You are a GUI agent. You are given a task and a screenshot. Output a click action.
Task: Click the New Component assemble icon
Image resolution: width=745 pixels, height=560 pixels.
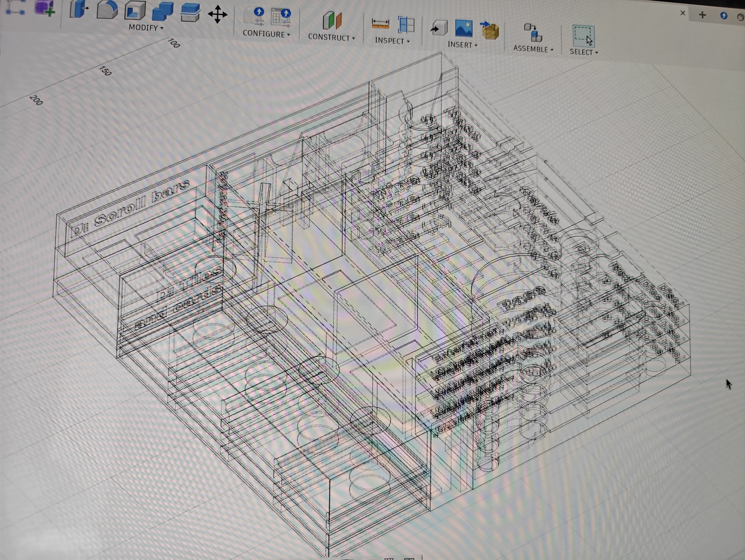pos(533,33)
